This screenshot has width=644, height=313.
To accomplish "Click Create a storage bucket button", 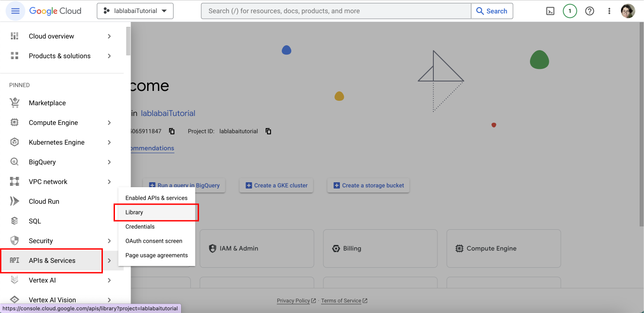I will (369, 185).
